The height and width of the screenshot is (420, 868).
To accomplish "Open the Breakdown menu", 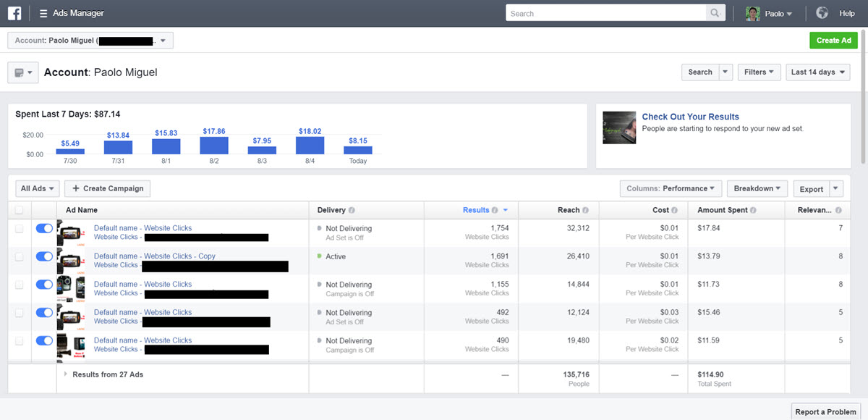I will tap(757, 188).
